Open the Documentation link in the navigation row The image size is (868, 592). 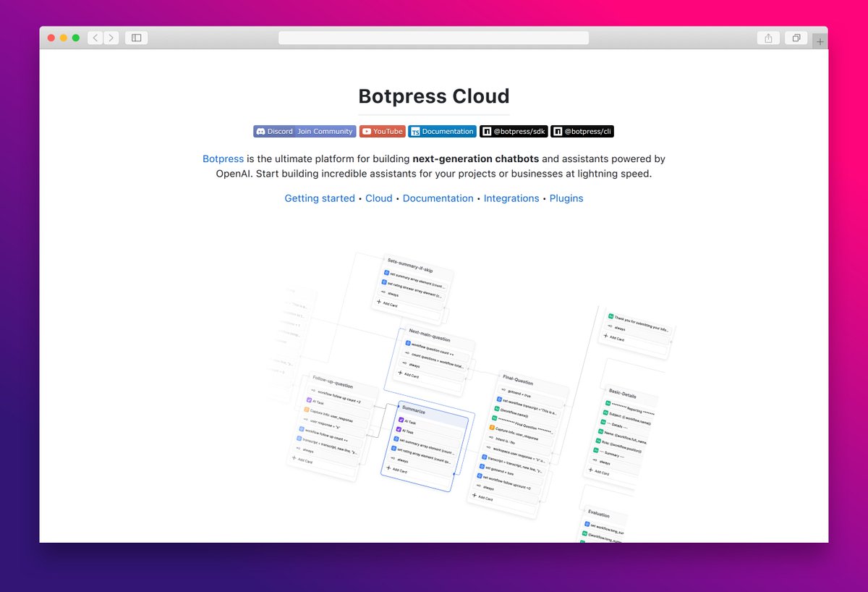(x=438, y=198)
